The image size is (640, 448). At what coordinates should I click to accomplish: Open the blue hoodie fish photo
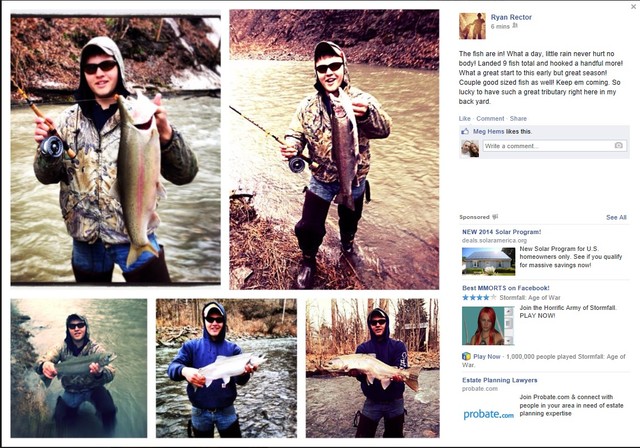(x=226, y=368)
